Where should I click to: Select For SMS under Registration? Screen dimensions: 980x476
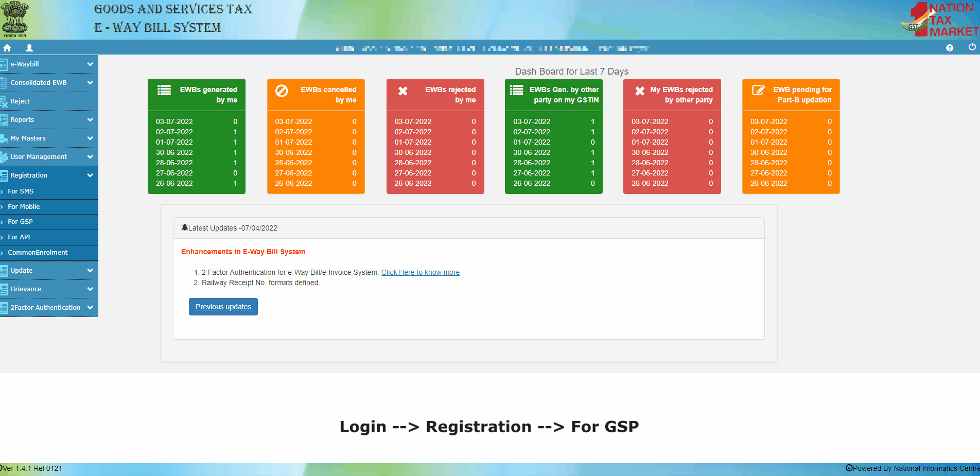click(x=49, y=191)
